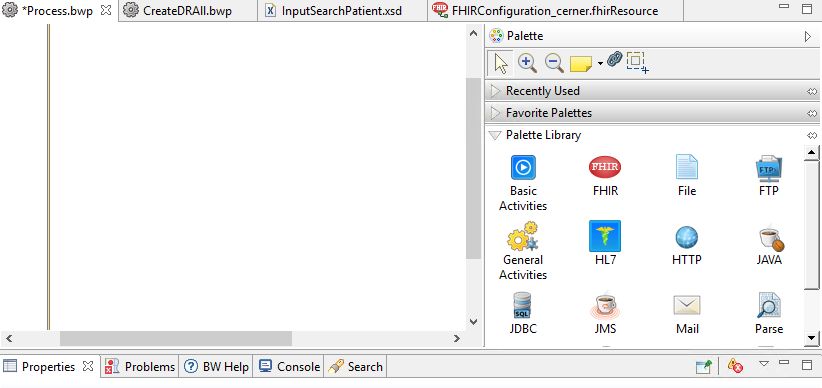The width and height of the screenshot is (822, 388).
Task: Click the warning error filter icon
Action: pyautogui.click(x=736, y=366)
